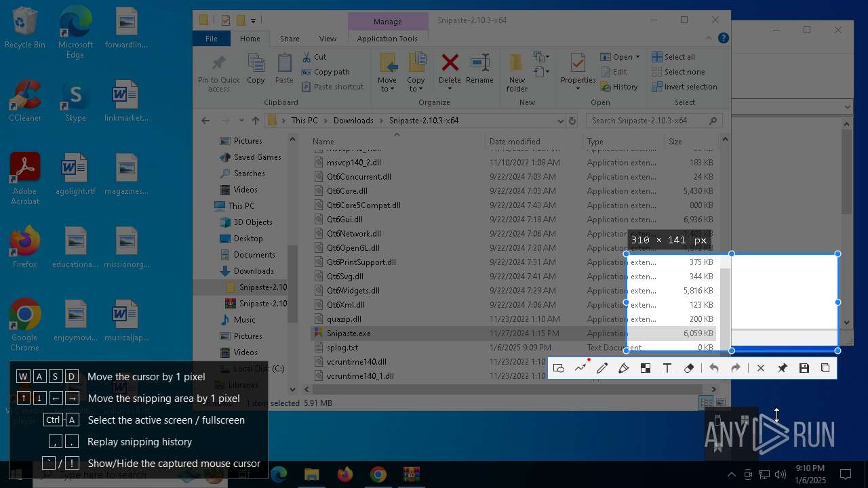Open Recycle Bin on desktop
The width and height of the screenshot is (868, 488).
point(25,28)
